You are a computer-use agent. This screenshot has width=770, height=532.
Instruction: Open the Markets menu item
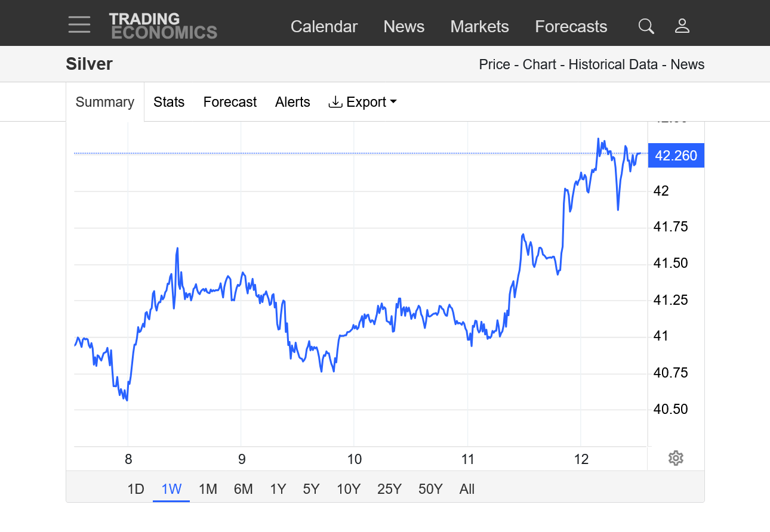pyautogui.click(x=479, y=27)
